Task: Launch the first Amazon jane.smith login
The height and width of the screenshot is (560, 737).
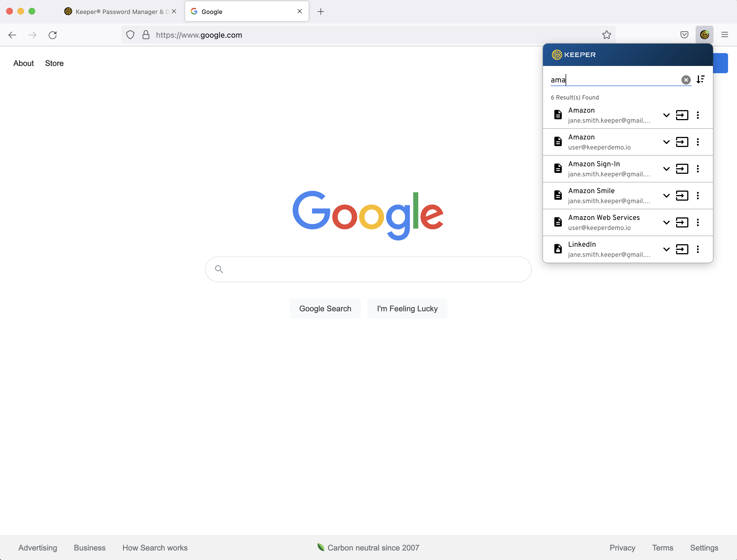Action: point(682,115)
